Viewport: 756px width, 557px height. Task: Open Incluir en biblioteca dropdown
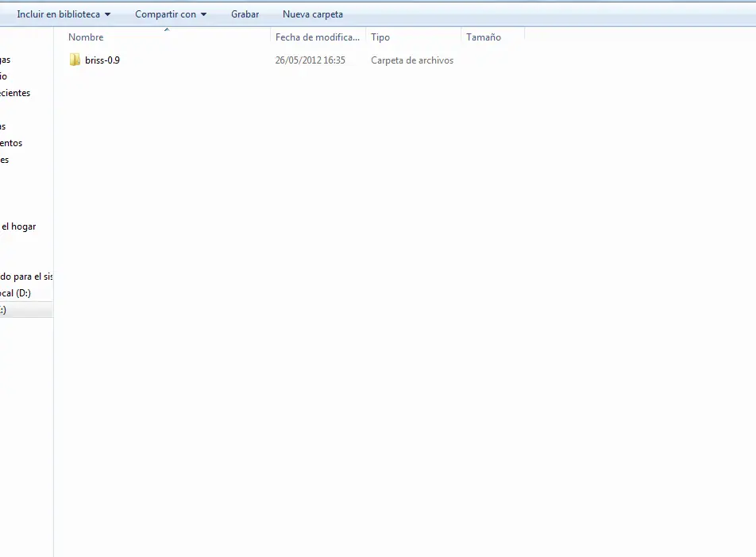click(64, 14)
